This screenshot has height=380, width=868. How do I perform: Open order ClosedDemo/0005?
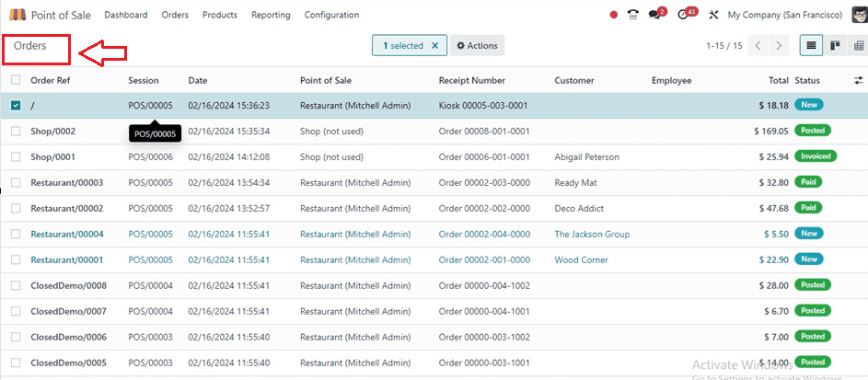point(69,363)
